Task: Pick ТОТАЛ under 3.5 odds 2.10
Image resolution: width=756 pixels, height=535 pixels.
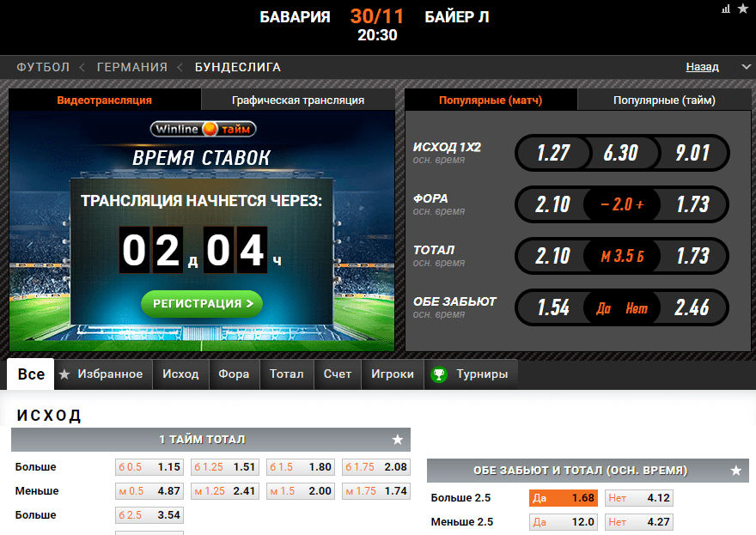Action: pos(552,256)
